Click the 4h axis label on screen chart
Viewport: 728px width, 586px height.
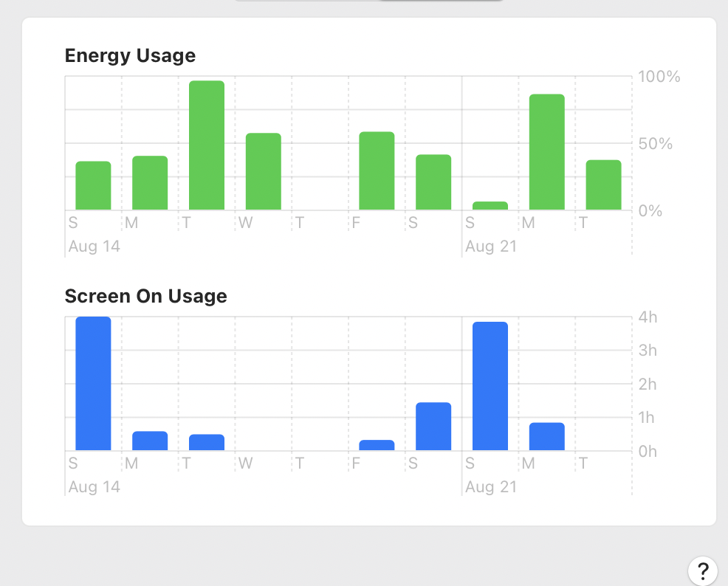(648, 317)
